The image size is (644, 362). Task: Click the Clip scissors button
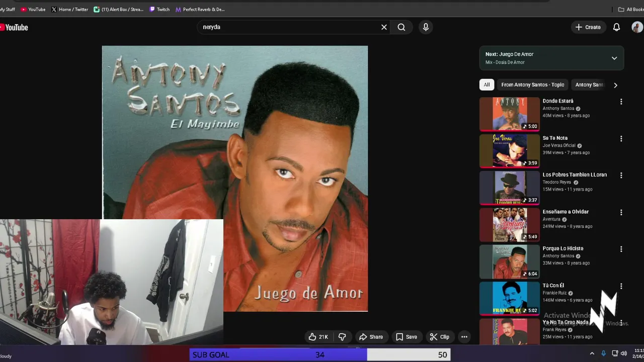click(439, 337)
